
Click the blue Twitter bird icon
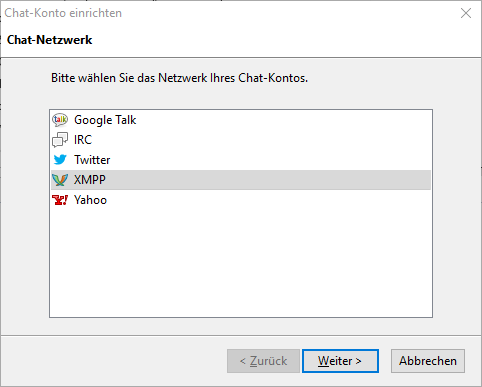pos(60,160)
